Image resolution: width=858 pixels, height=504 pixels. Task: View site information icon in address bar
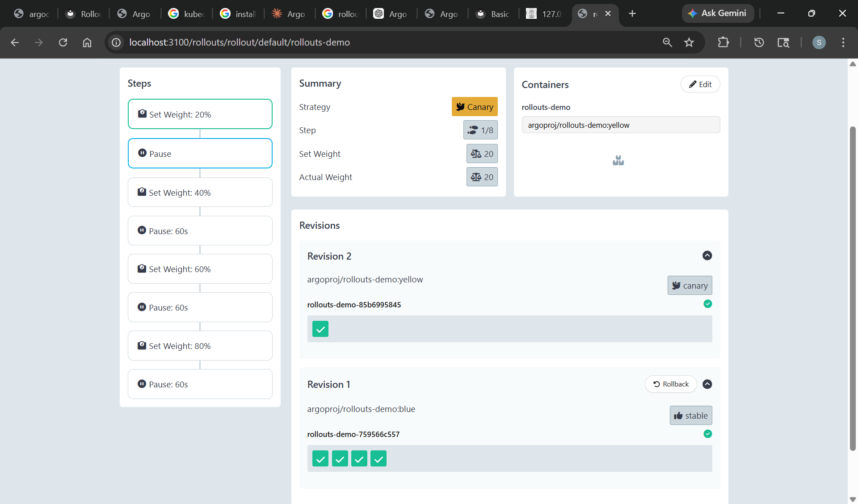coord(116,42)
